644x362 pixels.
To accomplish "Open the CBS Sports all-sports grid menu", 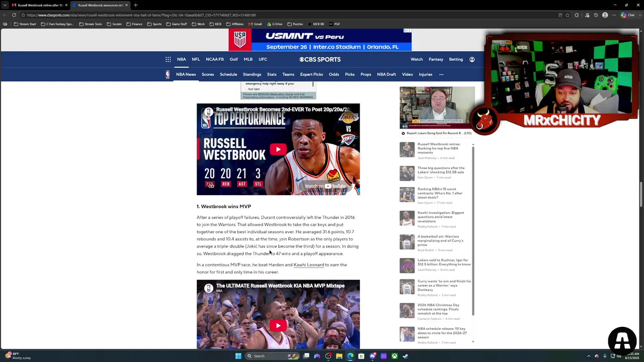I will pos(168,59).
